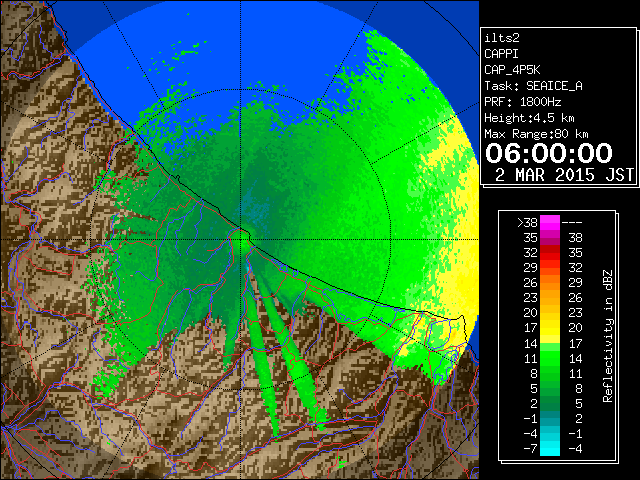Click the 'Task: SEAICE_A' line

click(533, 86)
